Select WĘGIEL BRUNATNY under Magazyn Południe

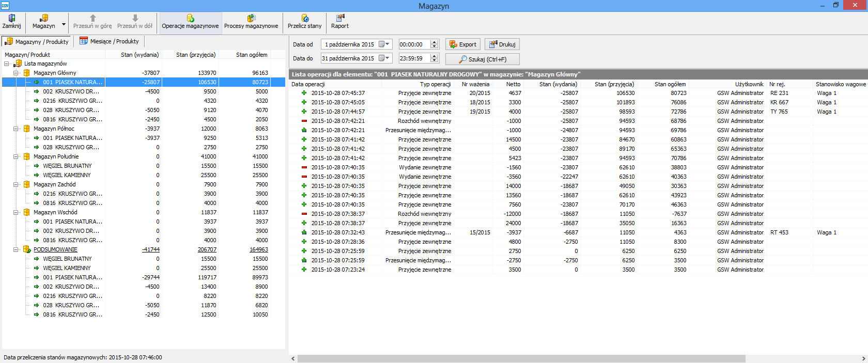(67, 166)
